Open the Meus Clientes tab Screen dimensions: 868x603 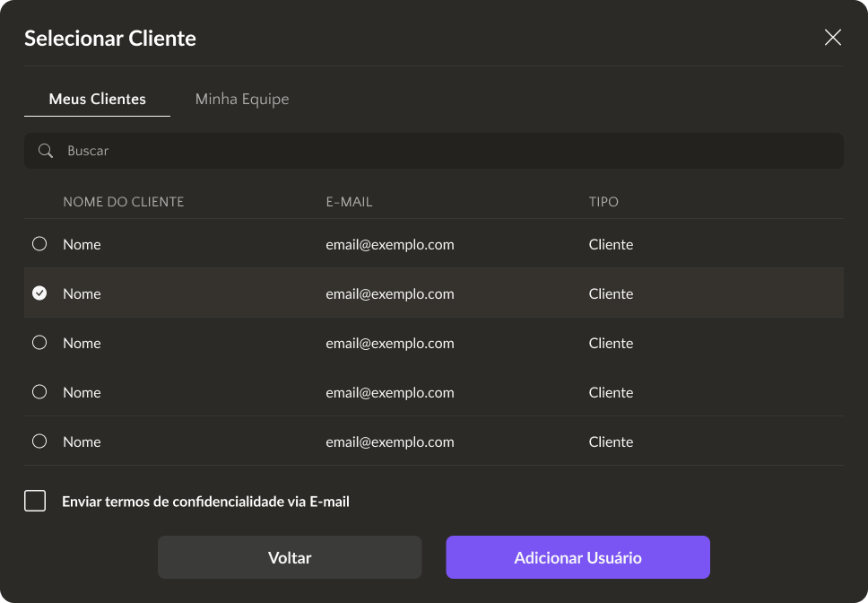tap(97, 99)
